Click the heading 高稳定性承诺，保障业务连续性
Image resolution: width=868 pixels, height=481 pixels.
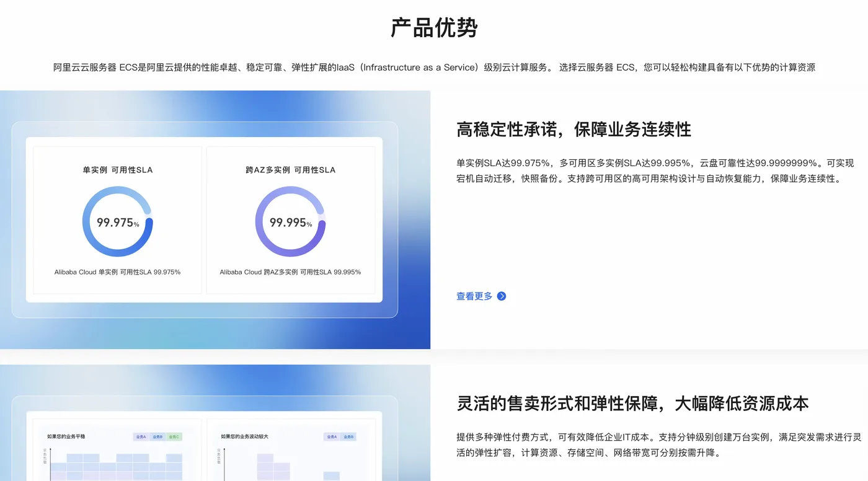[x=573, y=130]
